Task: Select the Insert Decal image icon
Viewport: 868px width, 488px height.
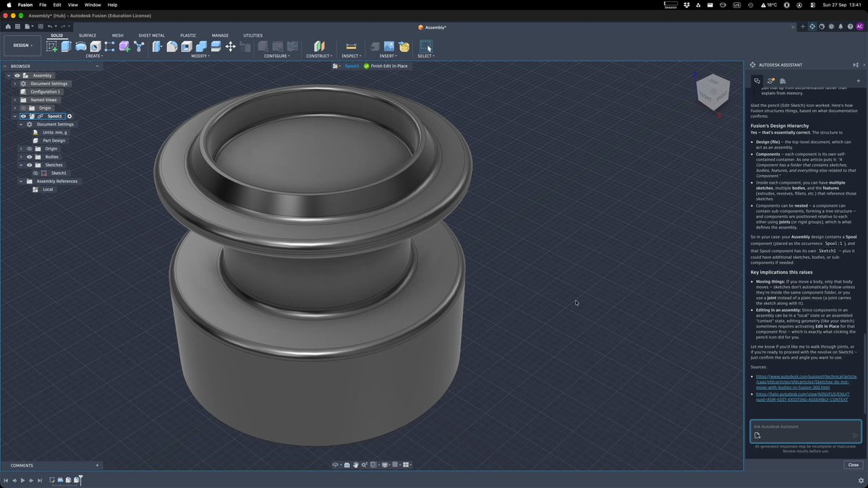Action: (x=389, y=46)
